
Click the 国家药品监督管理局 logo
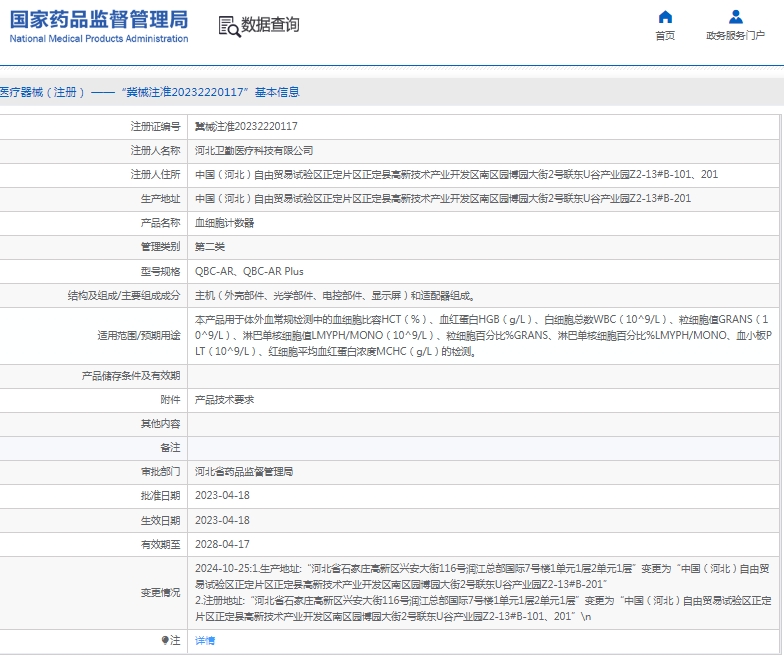[99, 20]
